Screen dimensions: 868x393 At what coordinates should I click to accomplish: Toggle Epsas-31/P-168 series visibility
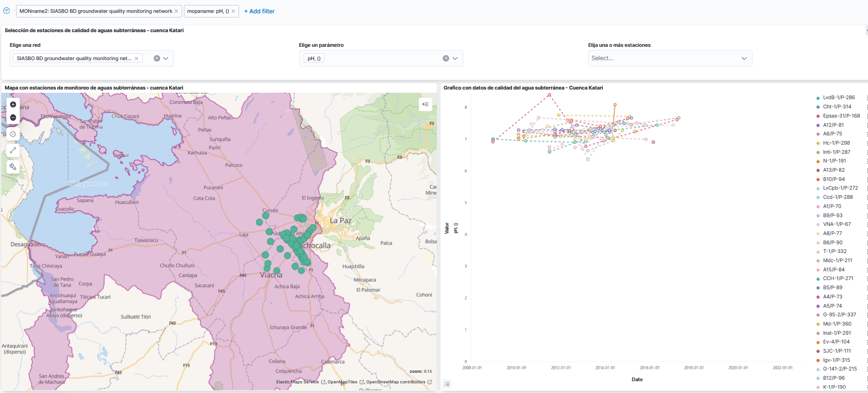click(x=841, y=116)
